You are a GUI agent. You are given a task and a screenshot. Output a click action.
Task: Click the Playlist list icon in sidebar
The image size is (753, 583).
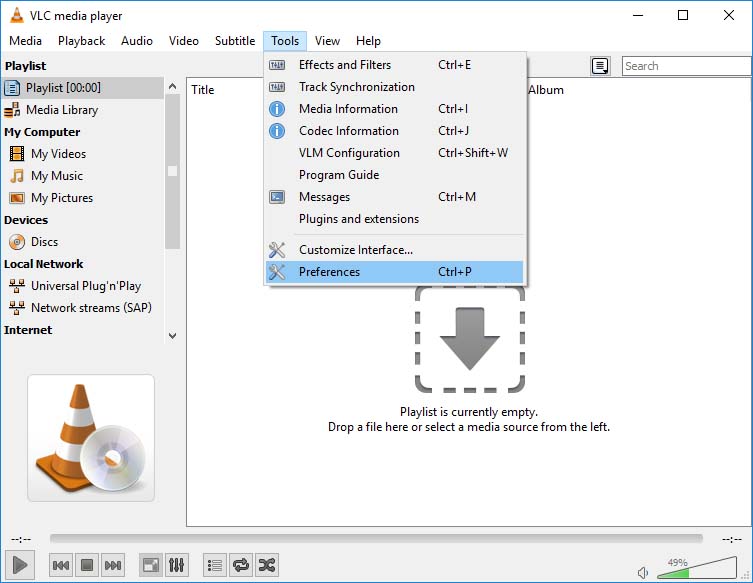(12, 88)
